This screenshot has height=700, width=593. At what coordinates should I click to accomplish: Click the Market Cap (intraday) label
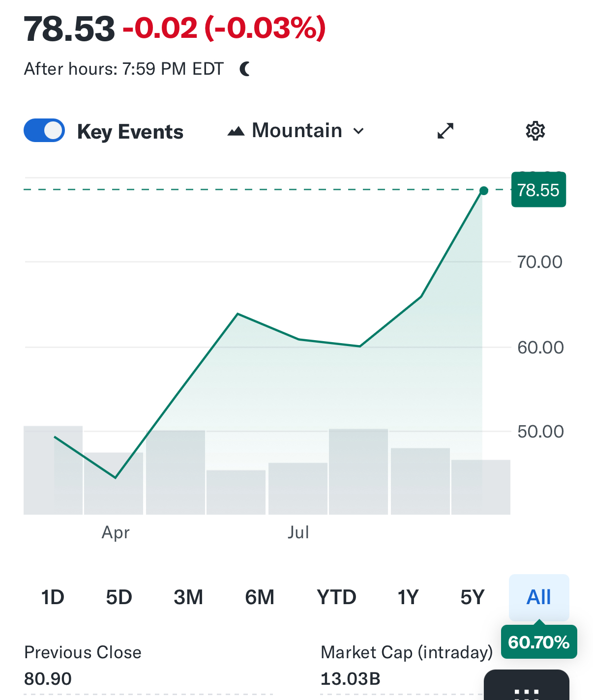pyautogui.click(x=406, y=652)
